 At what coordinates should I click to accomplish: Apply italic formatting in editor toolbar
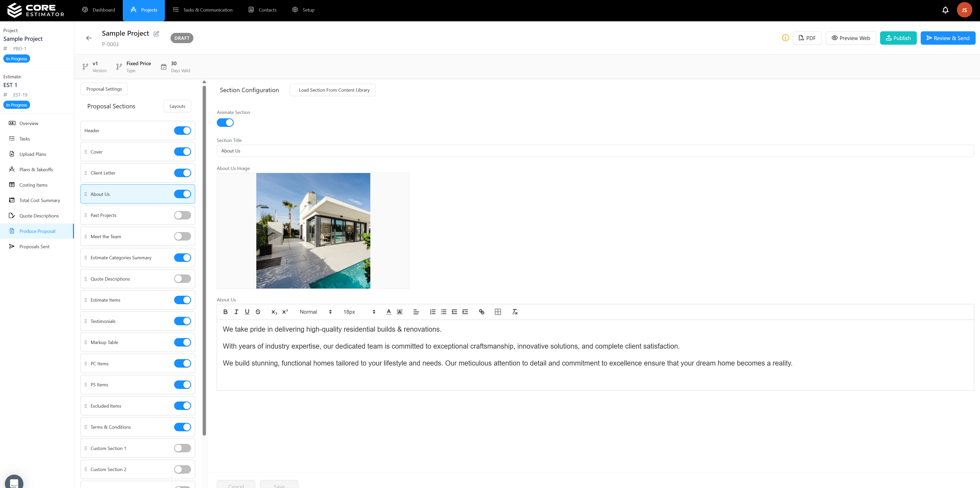click(x=236, y=312)
